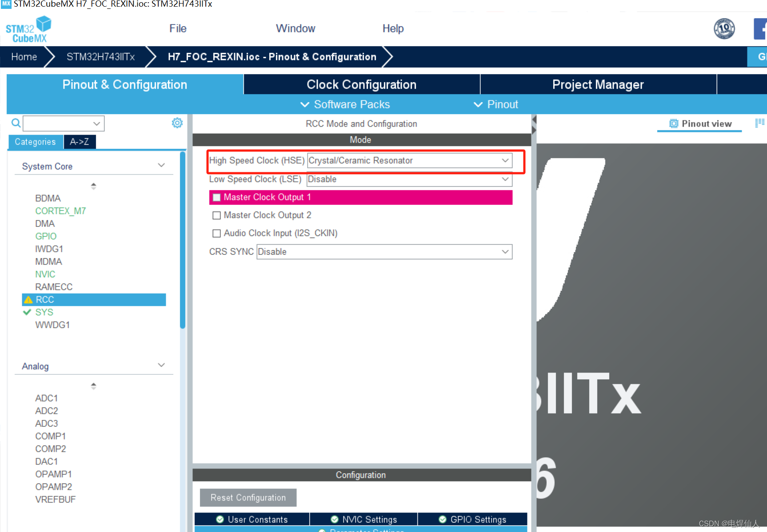
Task: Open the File menu
Action: (x=178, y=28)
